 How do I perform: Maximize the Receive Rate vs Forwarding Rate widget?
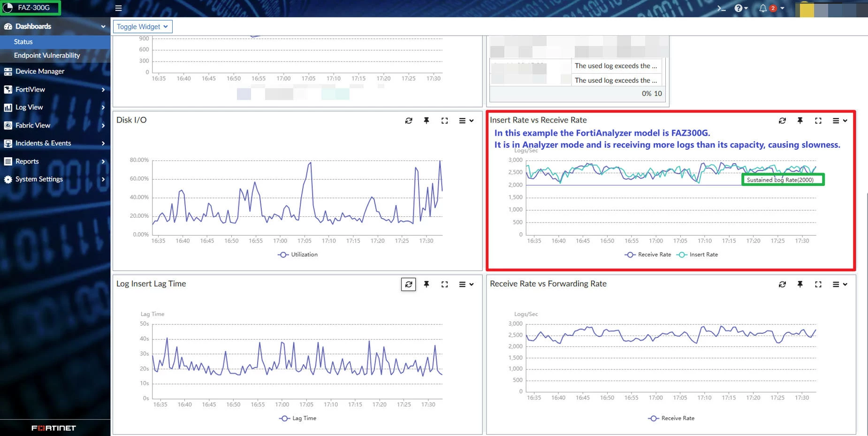[818, 284]
